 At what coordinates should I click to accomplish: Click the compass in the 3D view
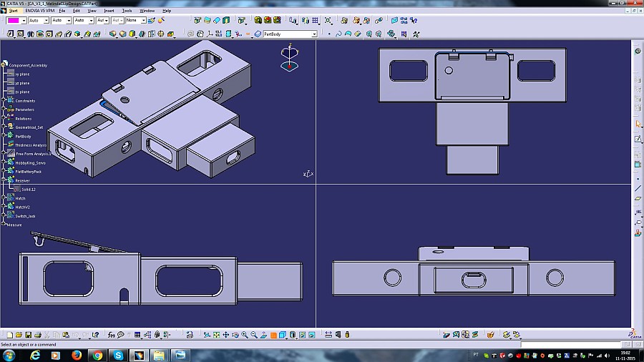click(x=290, y=58)
